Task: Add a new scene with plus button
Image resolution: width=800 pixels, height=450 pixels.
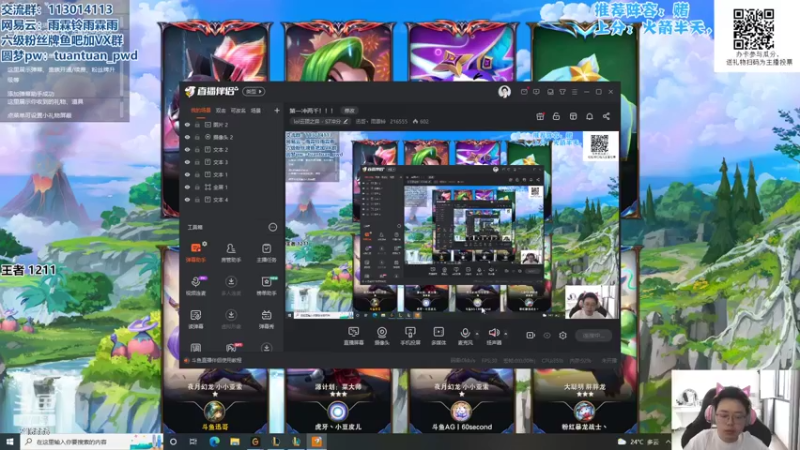Action: [x=277, y=110]
